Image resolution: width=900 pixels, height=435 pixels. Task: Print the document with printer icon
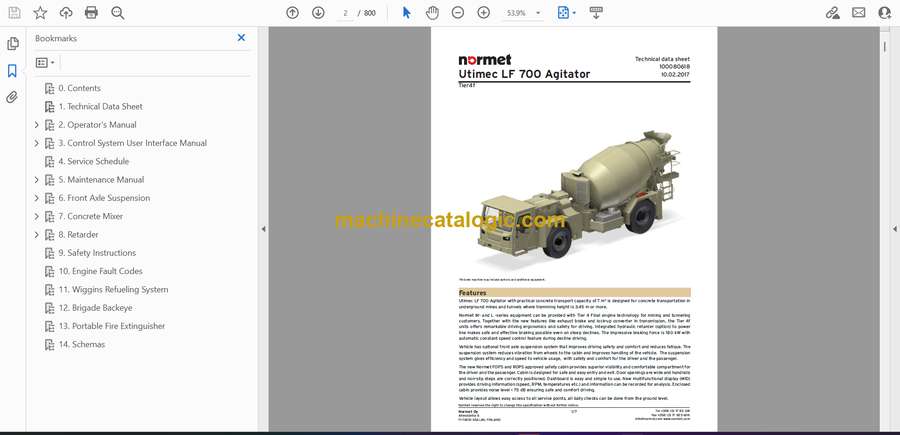(x=91, y=13)
